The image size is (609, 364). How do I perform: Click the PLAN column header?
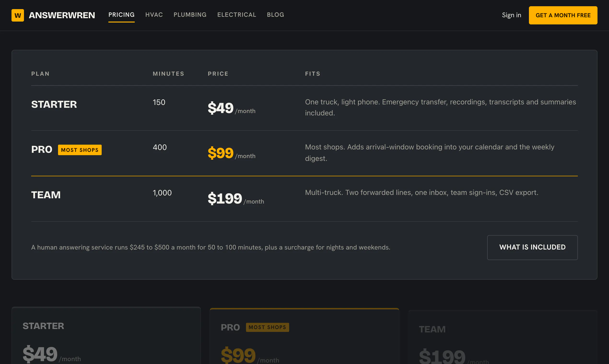tap(41, 74)
